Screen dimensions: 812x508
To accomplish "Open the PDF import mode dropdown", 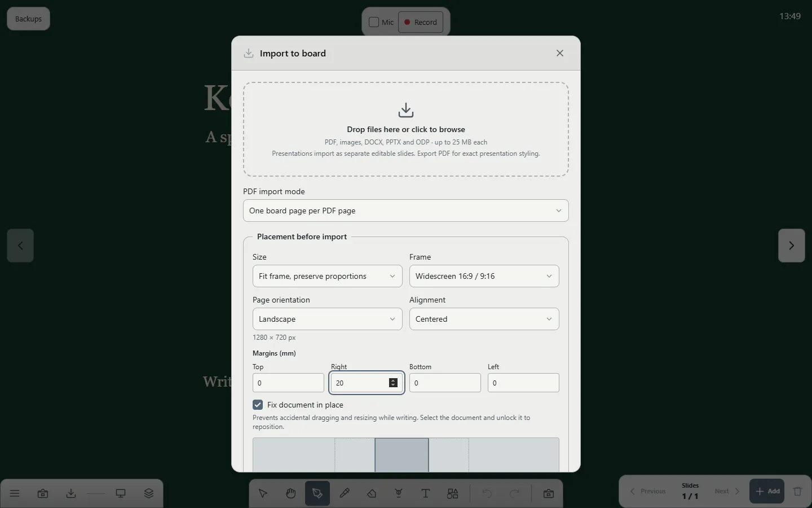I will (x=406, y=211).
